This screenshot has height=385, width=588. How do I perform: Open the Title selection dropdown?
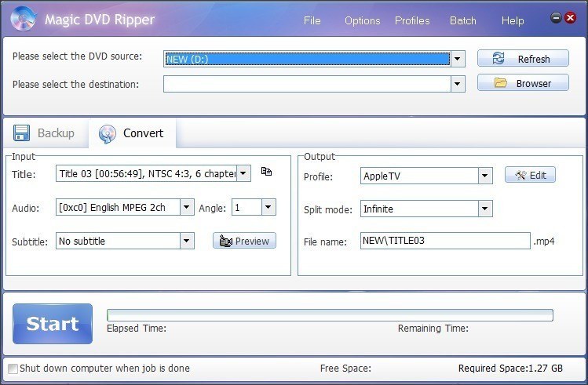(243, 173)
